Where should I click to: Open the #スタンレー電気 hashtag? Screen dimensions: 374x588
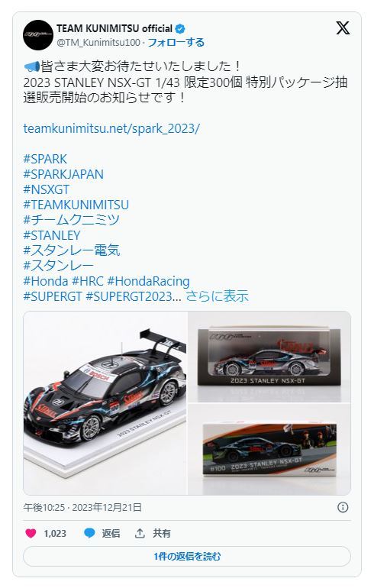click(x=72, y=250)
